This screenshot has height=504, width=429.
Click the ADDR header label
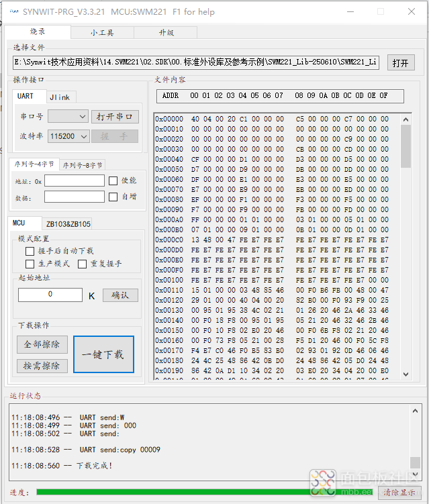(x=171, y=95)
